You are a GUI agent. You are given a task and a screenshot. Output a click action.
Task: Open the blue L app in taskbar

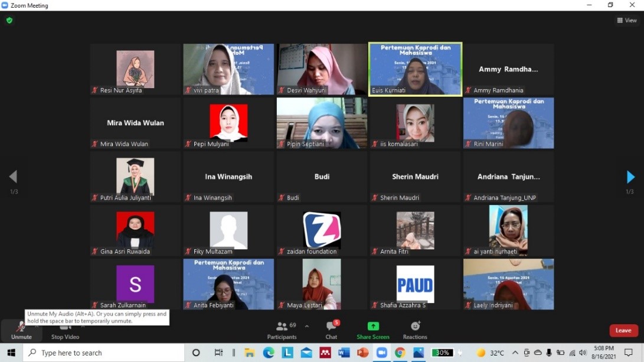coord(287,353)
